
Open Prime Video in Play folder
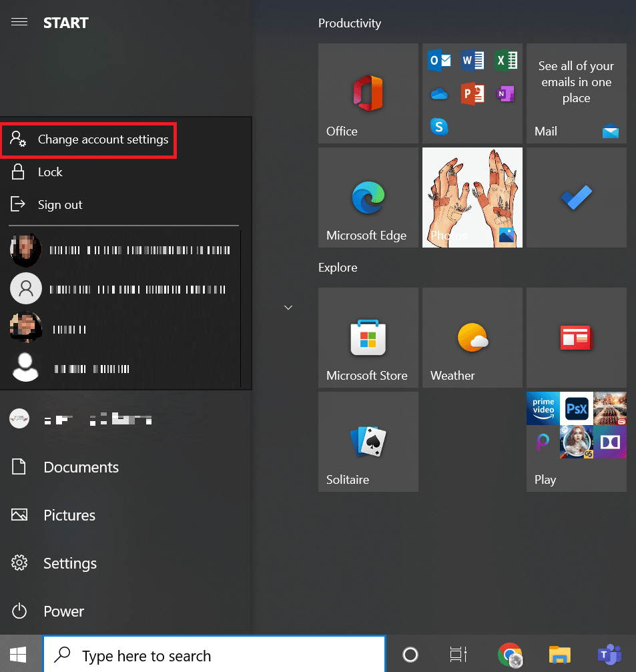pyautogui.click(x=543, y=408)
